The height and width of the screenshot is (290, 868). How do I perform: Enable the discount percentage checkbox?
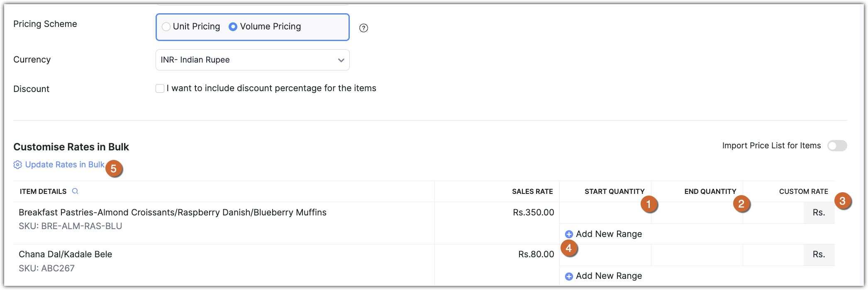(x=160, y=88)
